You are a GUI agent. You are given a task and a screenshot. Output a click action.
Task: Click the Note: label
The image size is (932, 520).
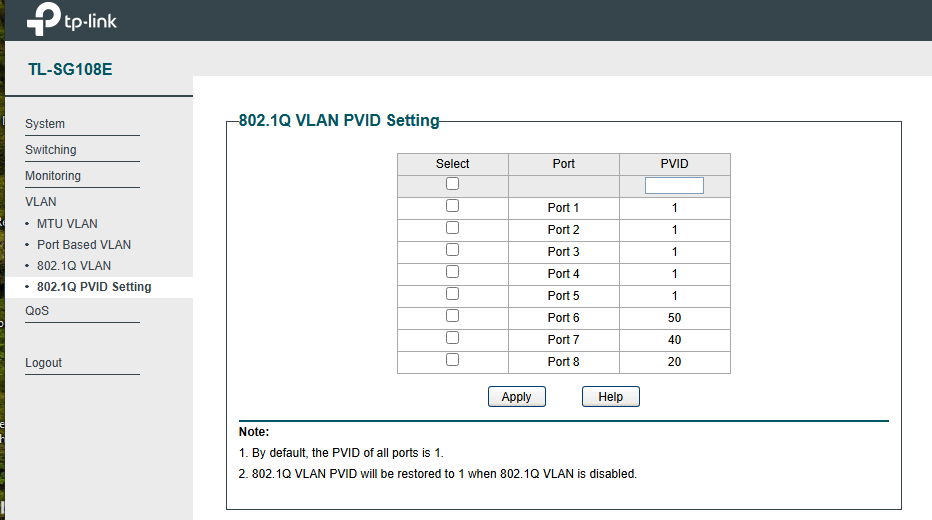pyautogui.click(x=254, y=432)
